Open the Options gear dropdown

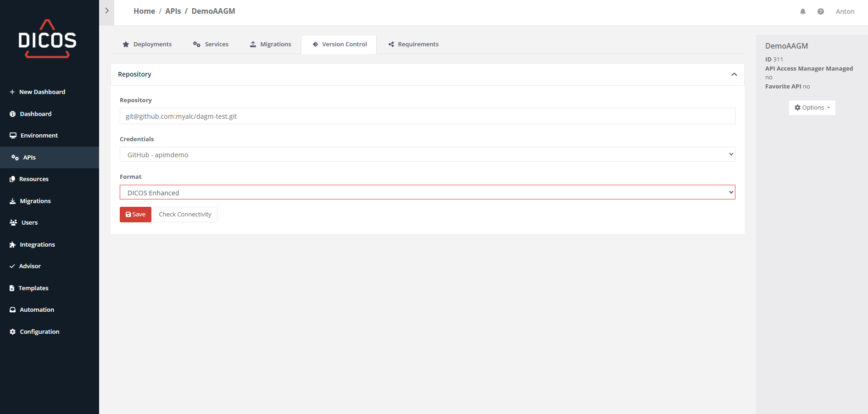click(x=812, y=108)
